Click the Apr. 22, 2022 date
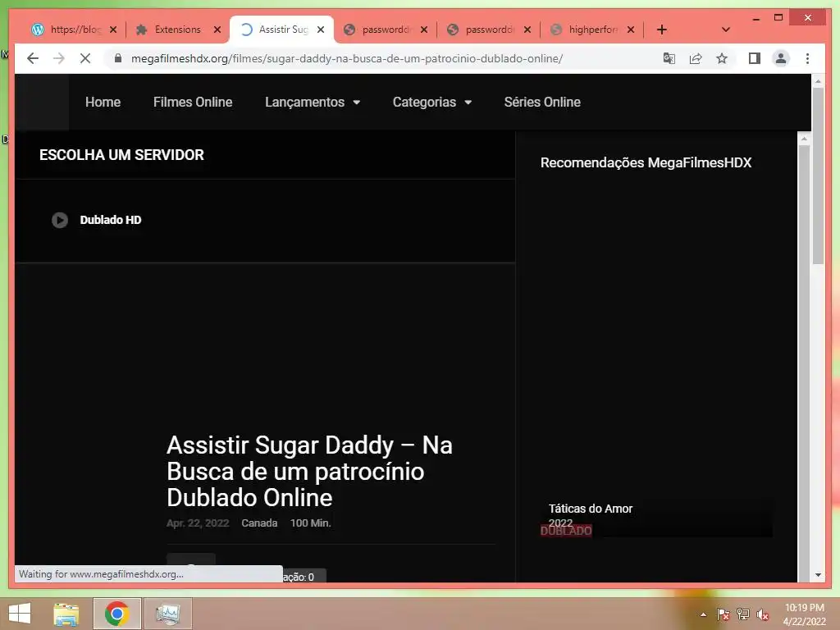The height and width of the screenshot is (630, 840). 198,523
